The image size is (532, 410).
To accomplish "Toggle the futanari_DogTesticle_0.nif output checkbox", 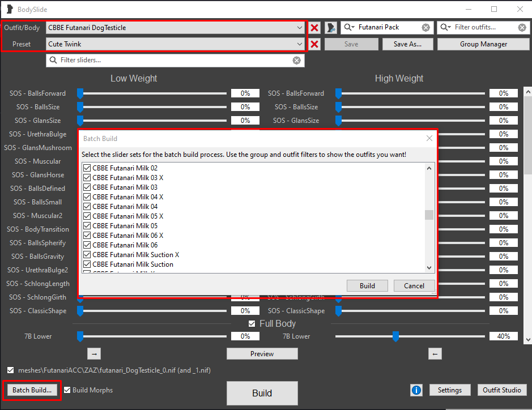I will 11,370.
